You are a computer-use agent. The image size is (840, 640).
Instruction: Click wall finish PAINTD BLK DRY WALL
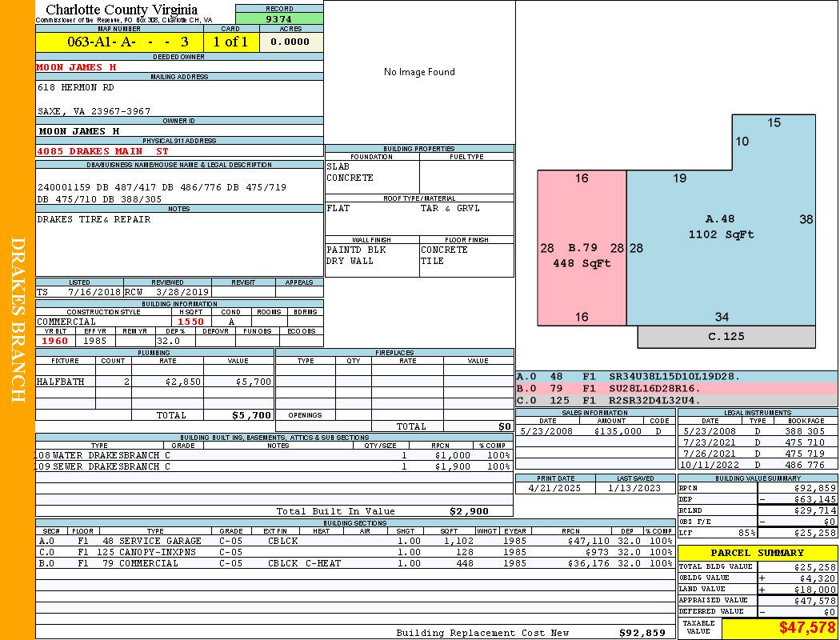[x=356, y=255]
